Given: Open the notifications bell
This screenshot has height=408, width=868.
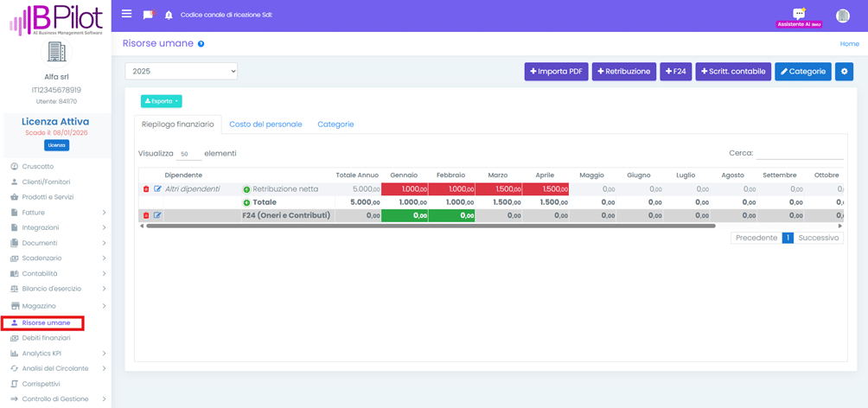Looking at the screenshot, I should 169,16.
